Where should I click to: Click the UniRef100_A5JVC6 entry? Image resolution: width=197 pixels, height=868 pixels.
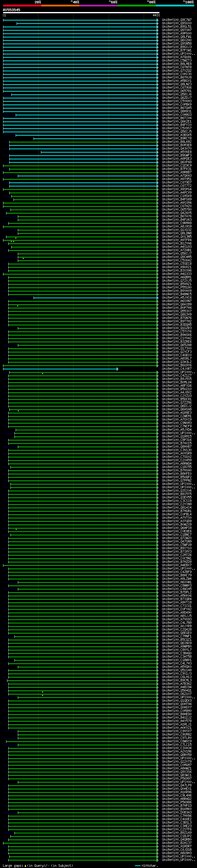(177, 297)
